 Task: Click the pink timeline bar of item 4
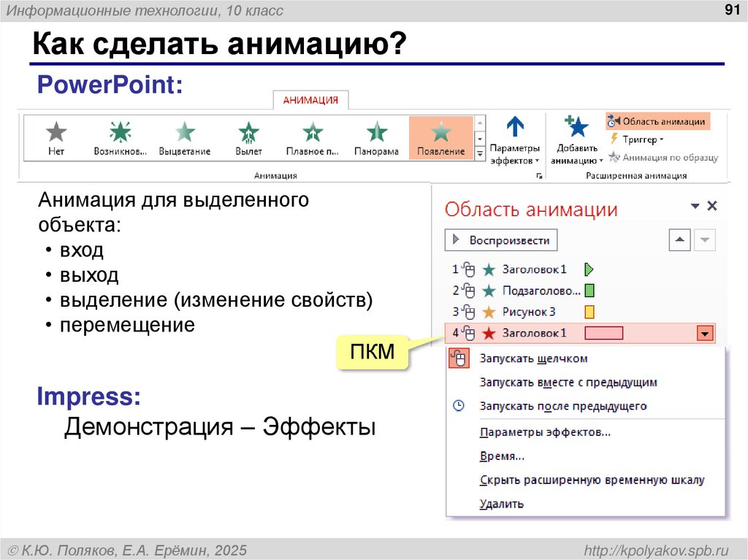[x=604, y=333]
